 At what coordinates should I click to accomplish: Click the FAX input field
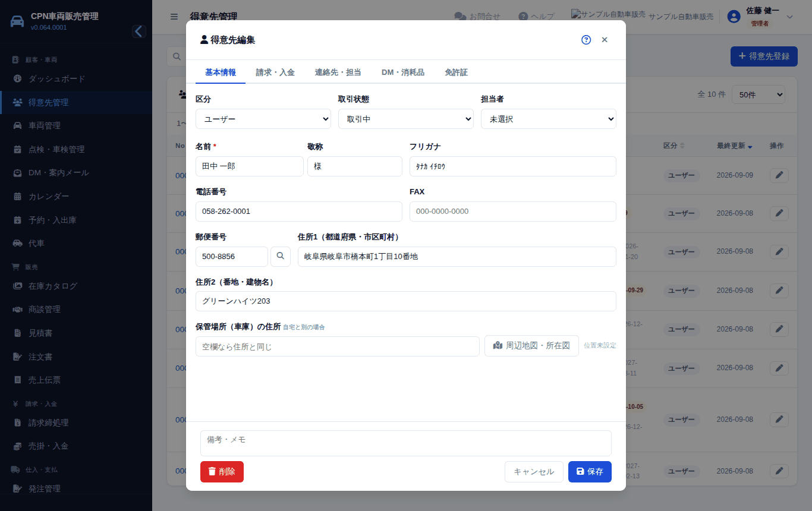pos(513,212)
